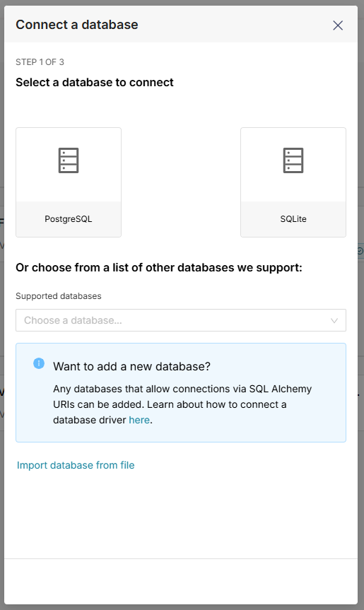Click the blue info circle icon
Screen dimensions: 364x610
click(39, 363)
